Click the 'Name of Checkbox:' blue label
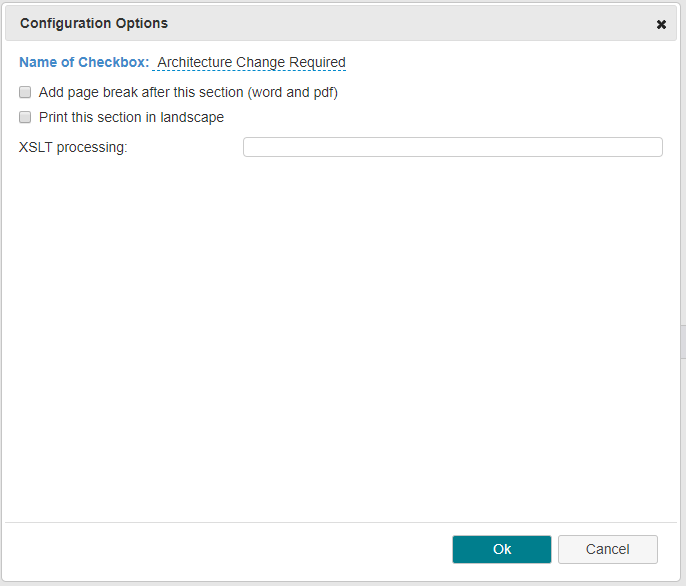This screenshot has height=586, width=686. pyautogui.click(x=84, y=62)
